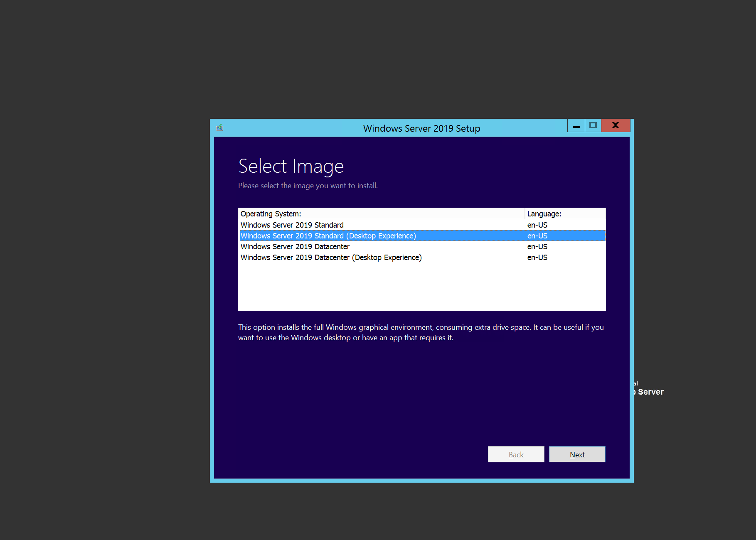Click the "Select Image" heading
The width and height of the screenshot is (756, 540).
[291, 166]
